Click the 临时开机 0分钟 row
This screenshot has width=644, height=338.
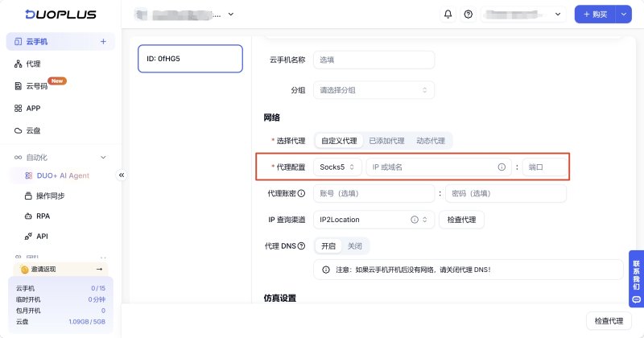(x=60, y=299)
